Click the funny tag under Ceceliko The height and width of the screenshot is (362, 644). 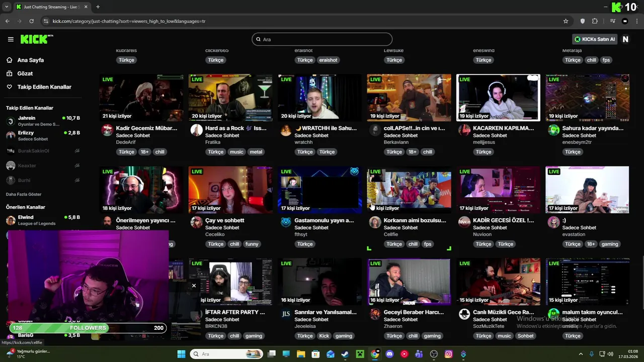[x=252, y=244]
